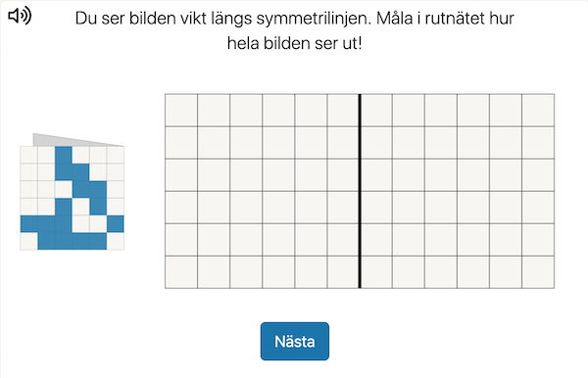Click the thick black symmetry line
This screenshot has width=588, height=378.
click(360, 191)
